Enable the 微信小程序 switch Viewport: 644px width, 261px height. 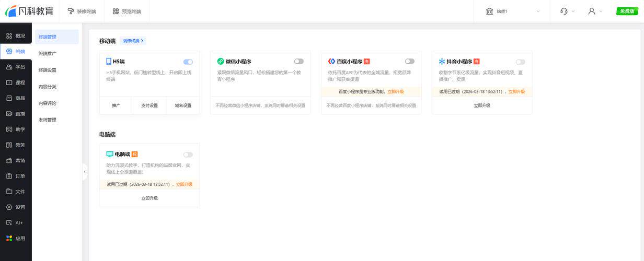[299, 62]
